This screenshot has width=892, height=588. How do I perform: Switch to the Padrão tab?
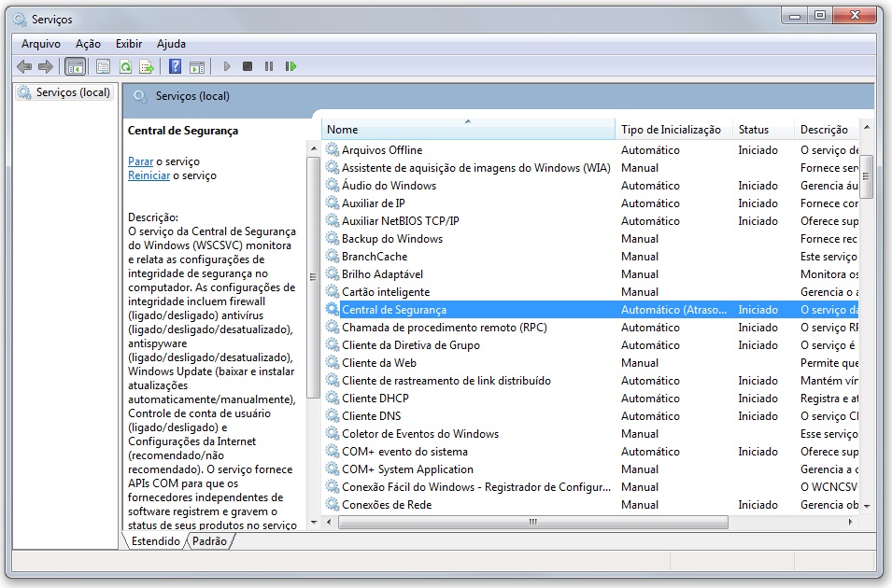(x=209, y=541)
